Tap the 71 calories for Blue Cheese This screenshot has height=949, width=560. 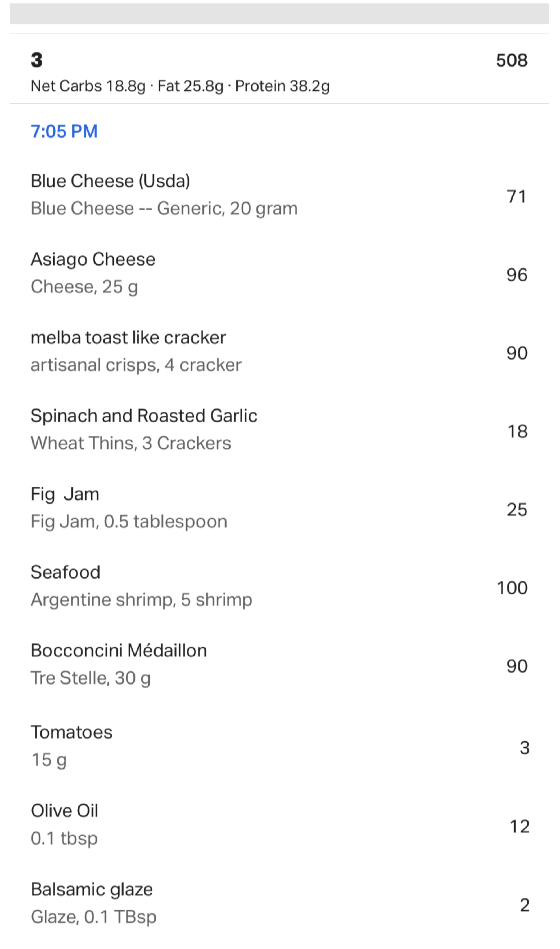click(517, 197)
